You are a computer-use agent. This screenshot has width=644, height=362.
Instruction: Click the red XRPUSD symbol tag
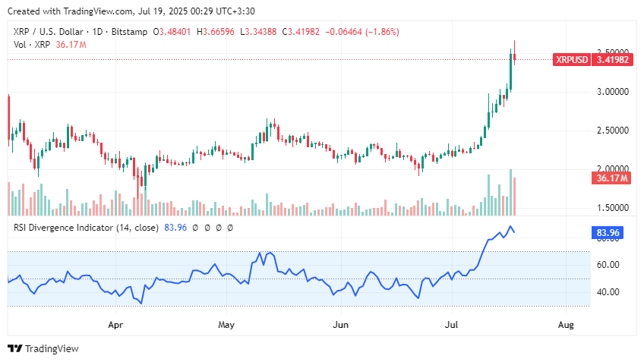[572, 59]
